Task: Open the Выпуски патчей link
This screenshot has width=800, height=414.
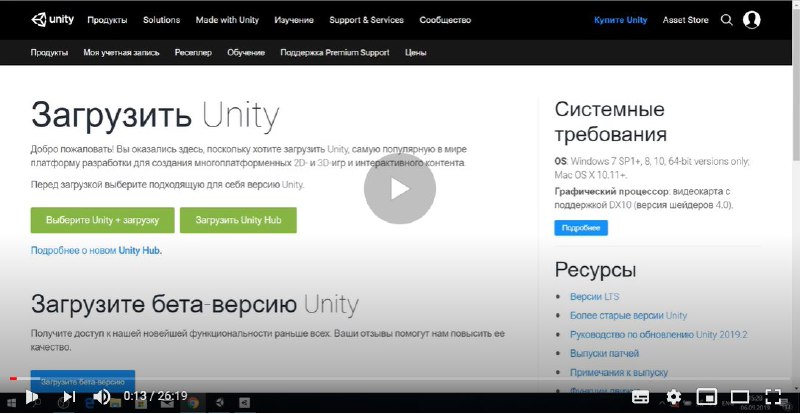Action: point(604,353)
